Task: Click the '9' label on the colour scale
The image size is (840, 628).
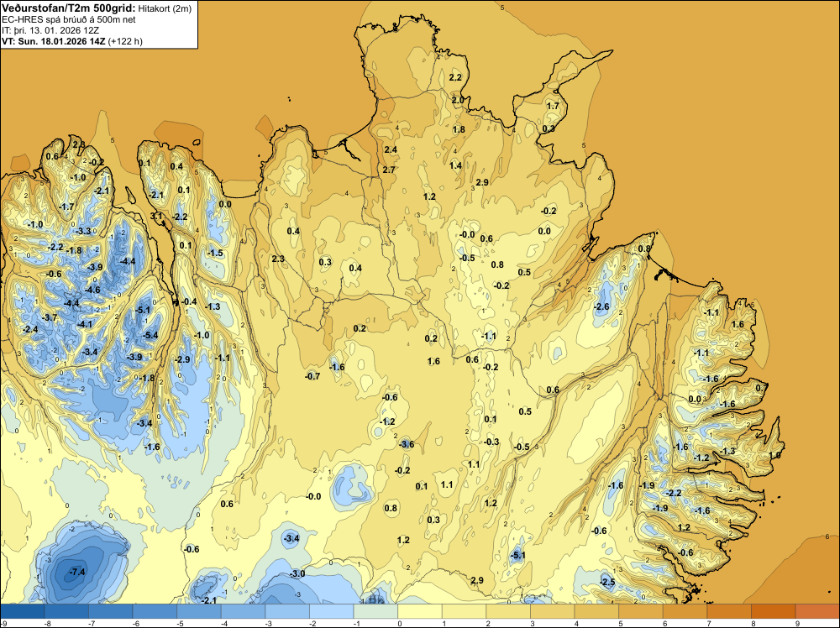Action: click(x=797, y=624)
